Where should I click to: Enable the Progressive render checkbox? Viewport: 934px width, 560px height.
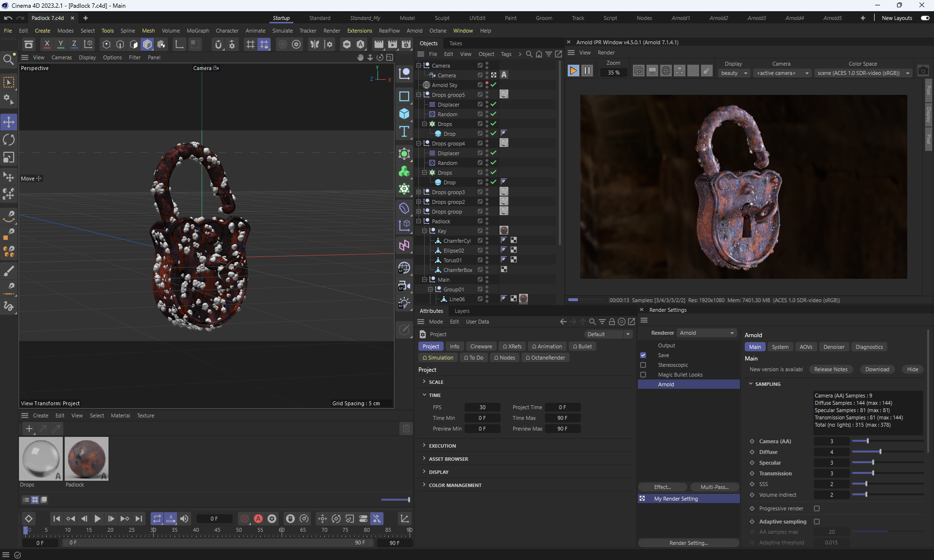click(x=817, y=508)
